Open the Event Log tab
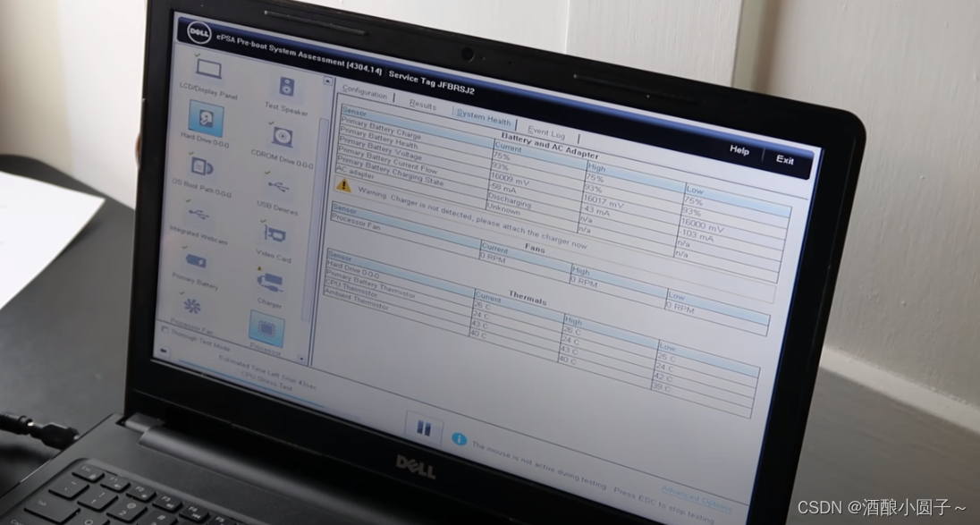The image size is (980, 525). [x=545, y=131]
